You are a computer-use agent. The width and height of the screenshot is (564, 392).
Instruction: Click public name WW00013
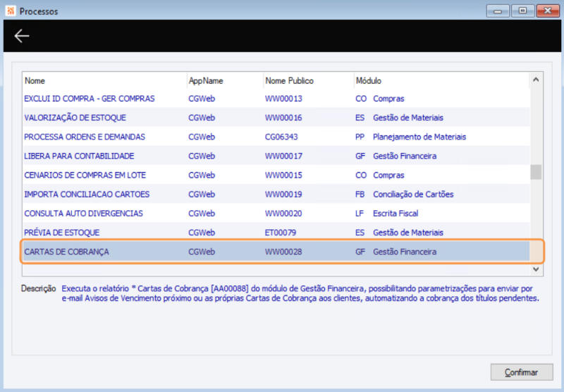click(283, 99)
